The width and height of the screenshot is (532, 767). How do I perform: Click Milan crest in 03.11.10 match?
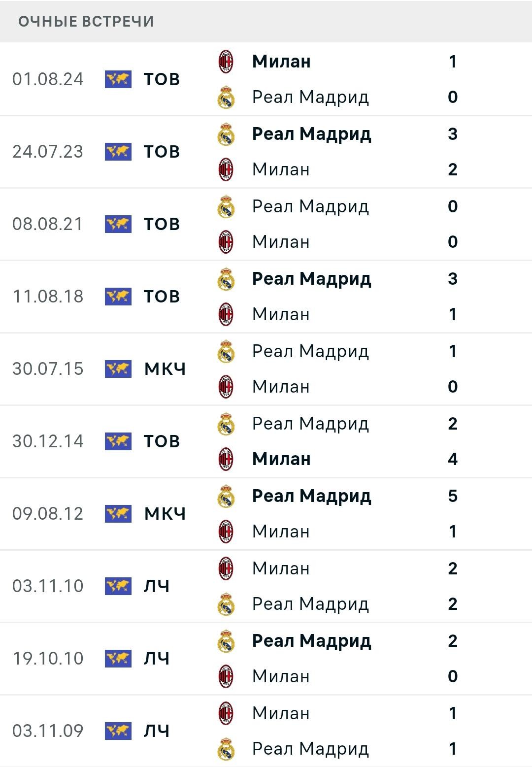point(226,568)
